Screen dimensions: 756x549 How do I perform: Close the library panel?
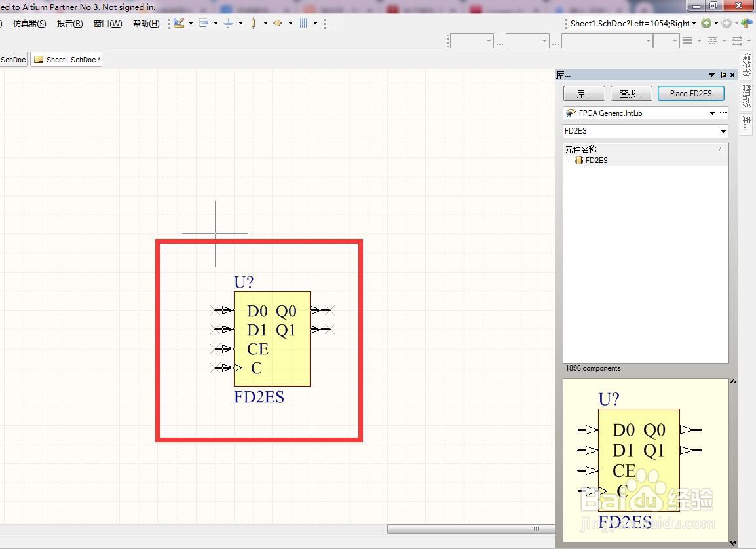click(x=732, y=75)
